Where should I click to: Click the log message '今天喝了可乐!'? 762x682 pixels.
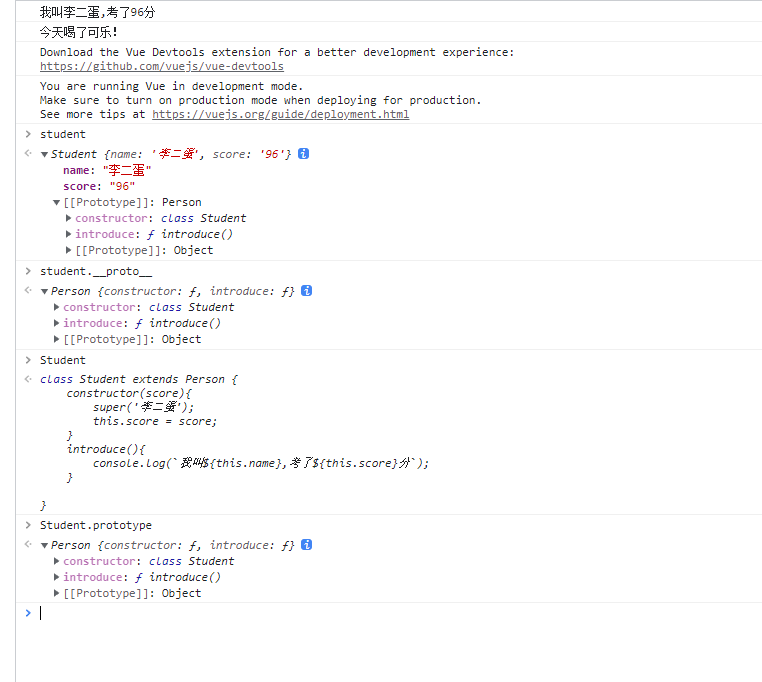click(x=78, y=32)
